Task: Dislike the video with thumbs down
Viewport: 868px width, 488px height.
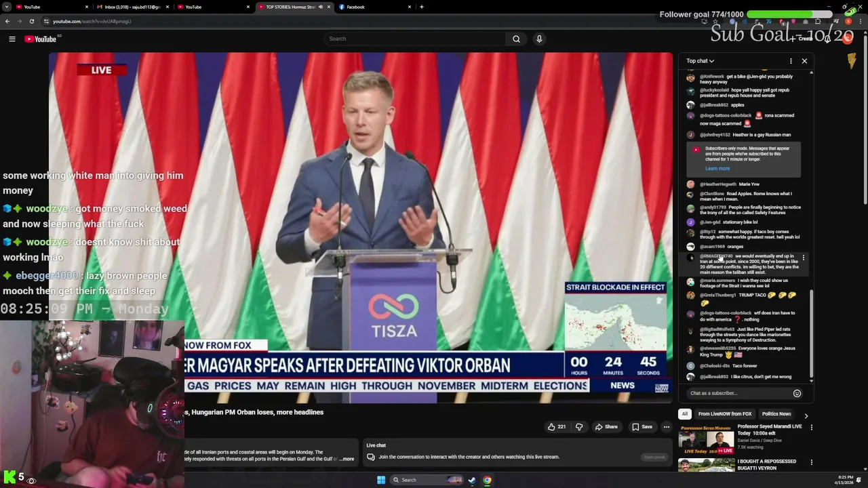Action: pyautogui.click(x=579, y=427)
